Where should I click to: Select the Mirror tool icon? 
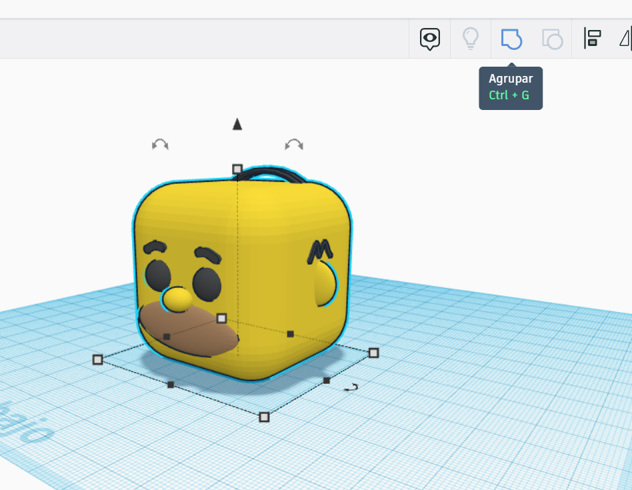pos(626,39)
